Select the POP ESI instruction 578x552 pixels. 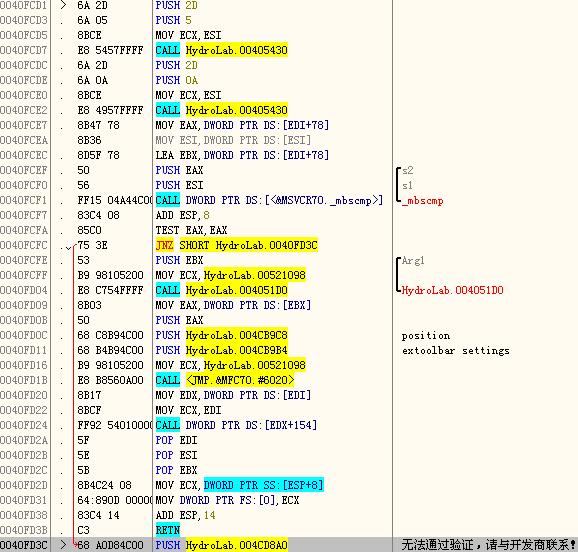(x=176, y=455)
